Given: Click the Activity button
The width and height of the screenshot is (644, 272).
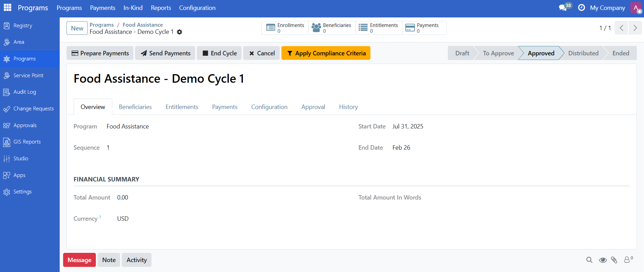Looking at the screenshot, I should 136,260.
